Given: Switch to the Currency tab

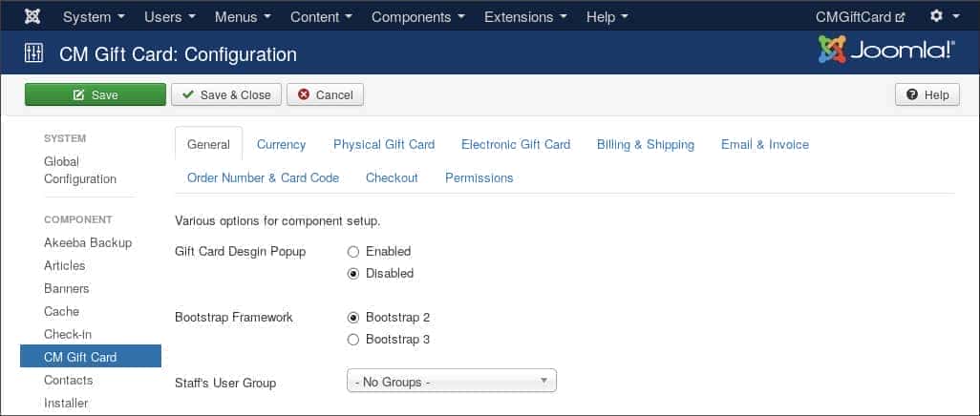Looking at the screenshot, I should (281, 145).
